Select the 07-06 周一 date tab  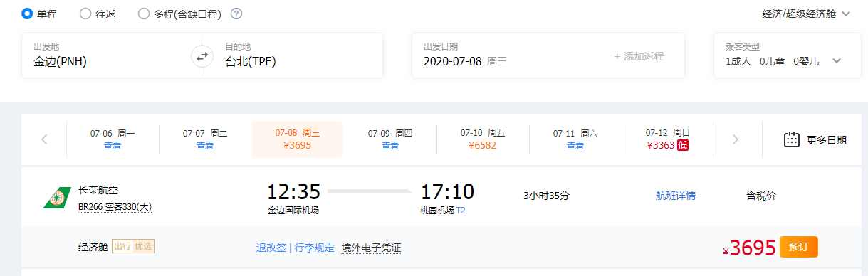click(113, 139)
